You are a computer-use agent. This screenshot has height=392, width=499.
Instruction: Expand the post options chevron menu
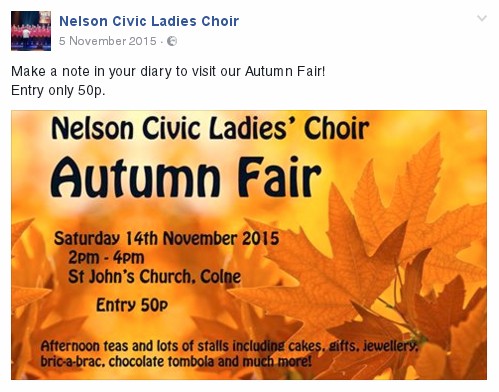click(x=482, y=18)
